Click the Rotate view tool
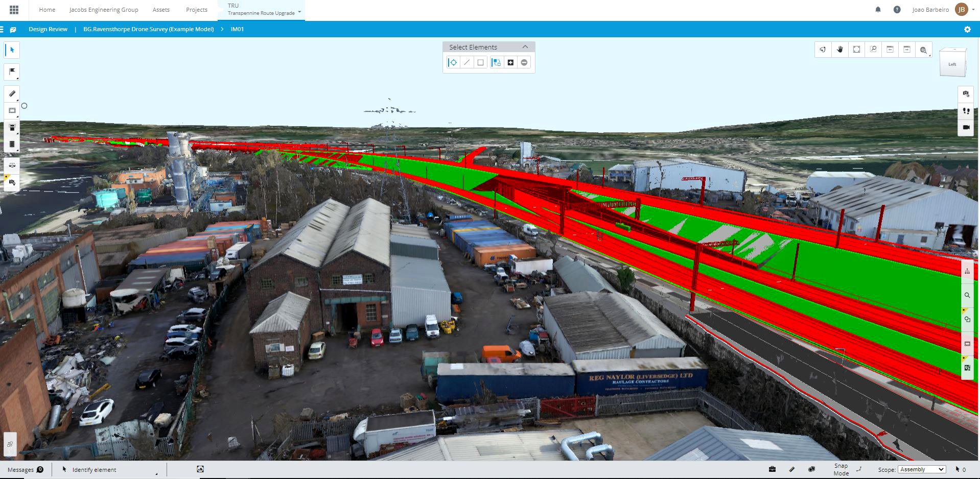 [x=823, y=50]
